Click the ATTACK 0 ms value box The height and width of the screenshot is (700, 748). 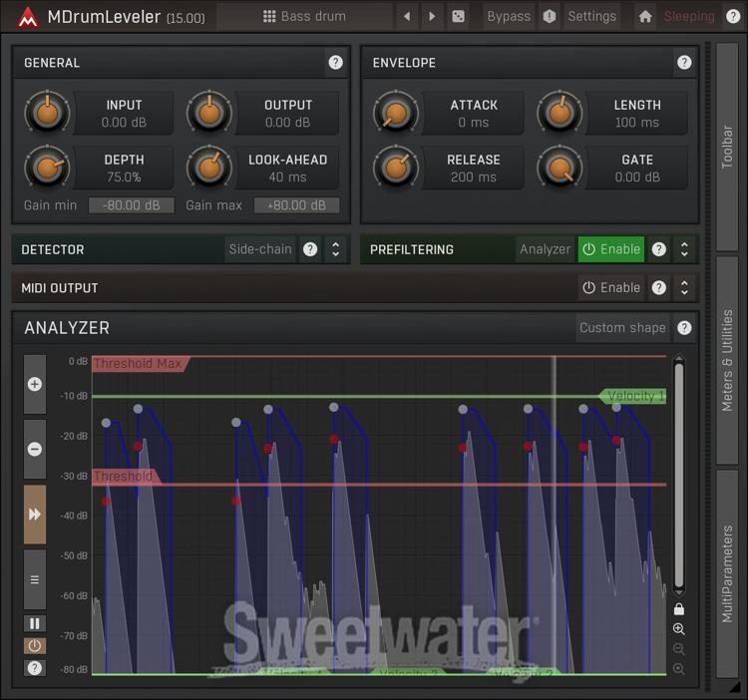[x=474, y=114]
